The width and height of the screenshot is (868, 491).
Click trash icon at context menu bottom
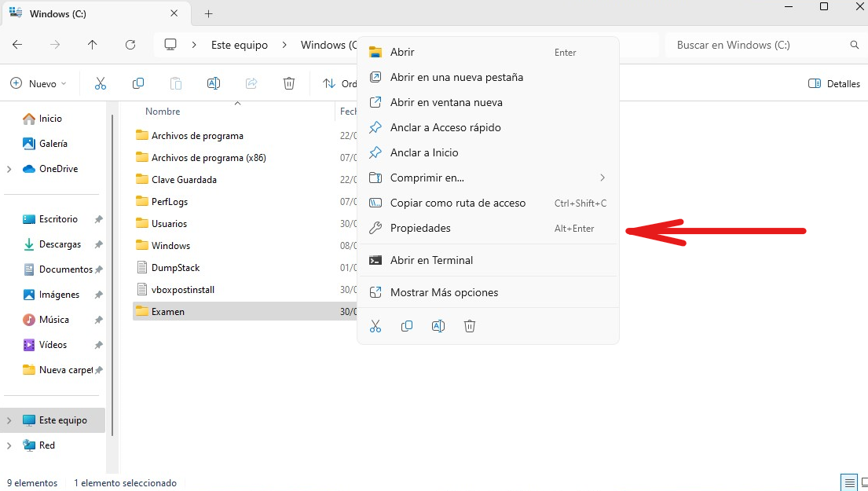coord(470,326)
